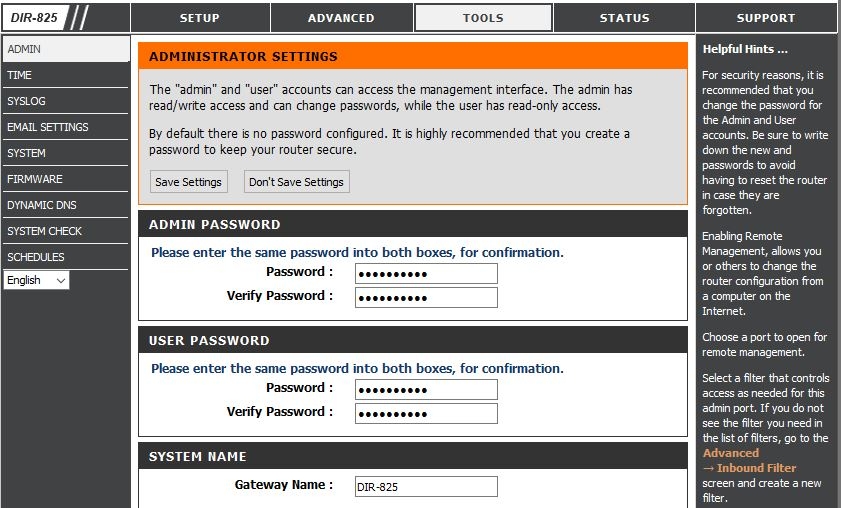Follow the Advanced Inbound Filter link
841x508 pixels.
click(749, 468)
